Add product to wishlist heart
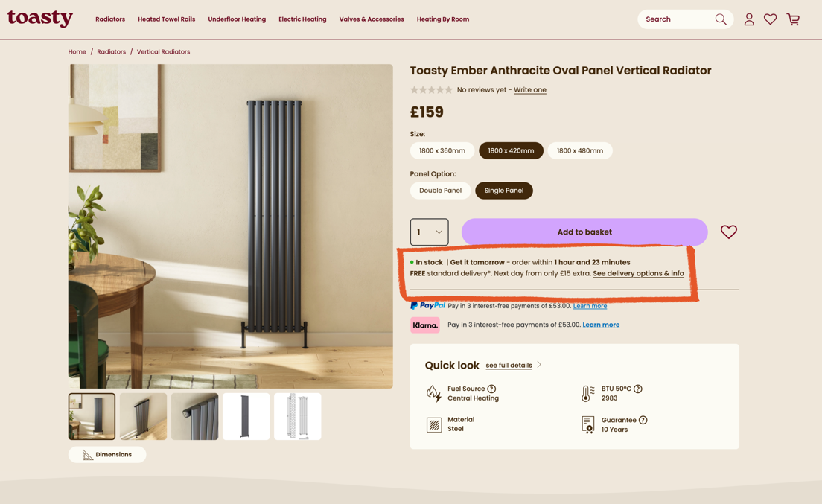 728,232
